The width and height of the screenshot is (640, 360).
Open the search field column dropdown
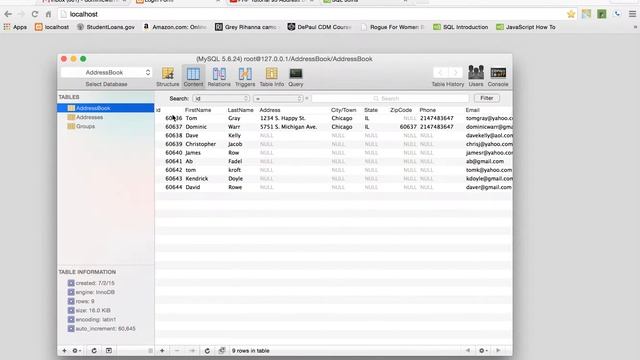(221, 98)
